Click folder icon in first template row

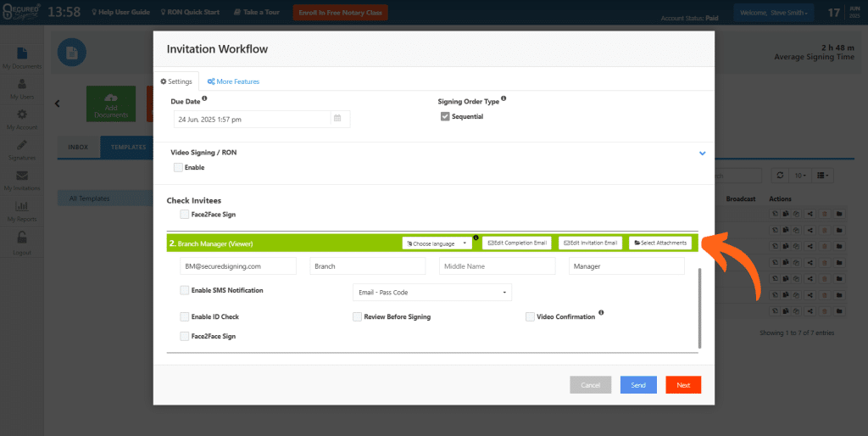tap(839, 214)
